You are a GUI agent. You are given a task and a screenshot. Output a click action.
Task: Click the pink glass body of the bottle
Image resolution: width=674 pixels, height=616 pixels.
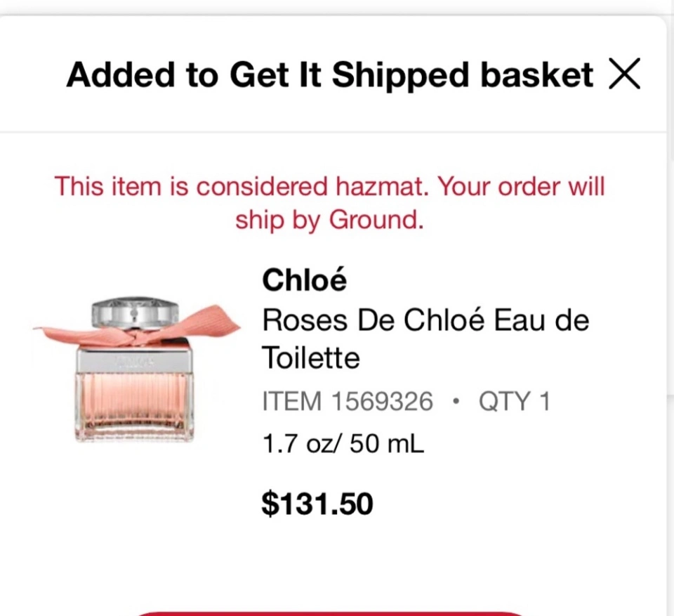pos(135,407)
